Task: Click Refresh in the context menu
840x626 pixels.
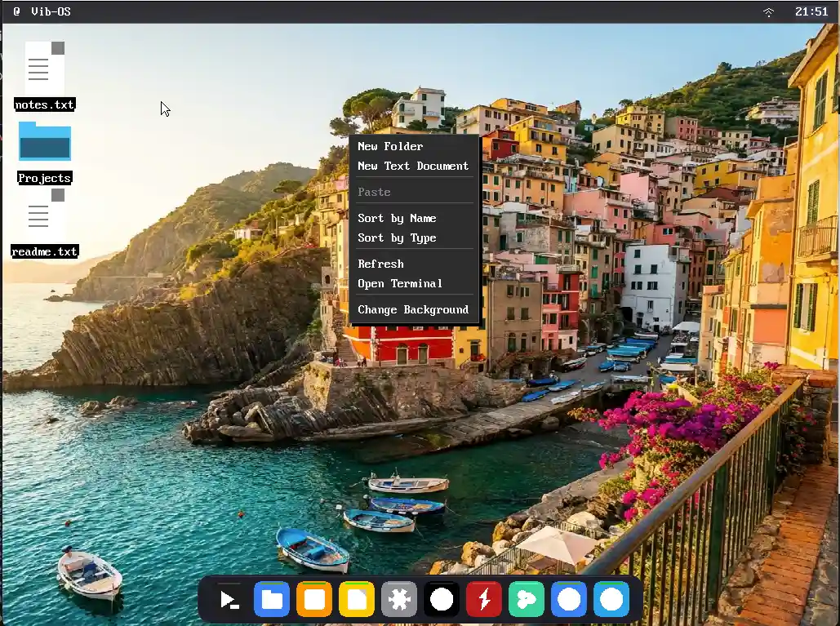Action: 380,264
